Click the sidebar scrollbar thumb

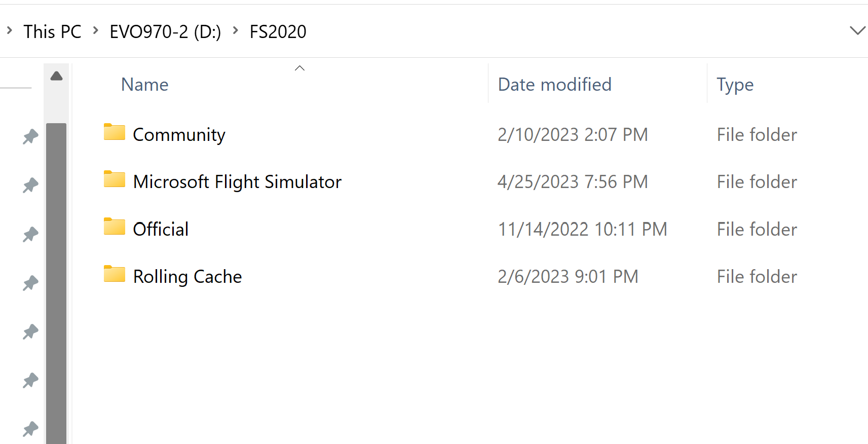(56, 279)
